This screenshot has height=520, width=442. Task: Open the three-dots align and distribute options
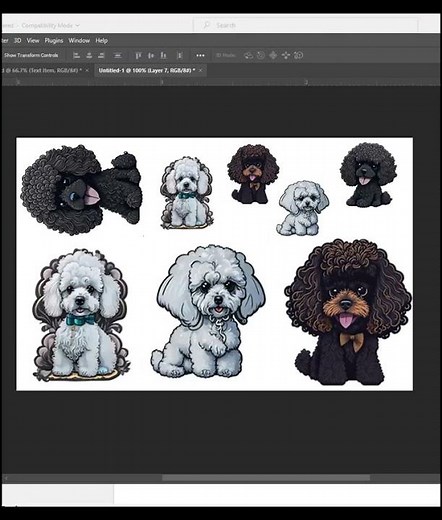click(x=200, y=56)
